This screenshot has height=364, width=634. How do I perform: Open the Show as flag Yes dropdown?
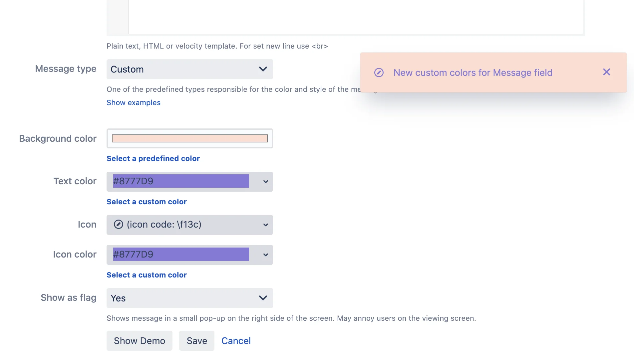[190, 298]
